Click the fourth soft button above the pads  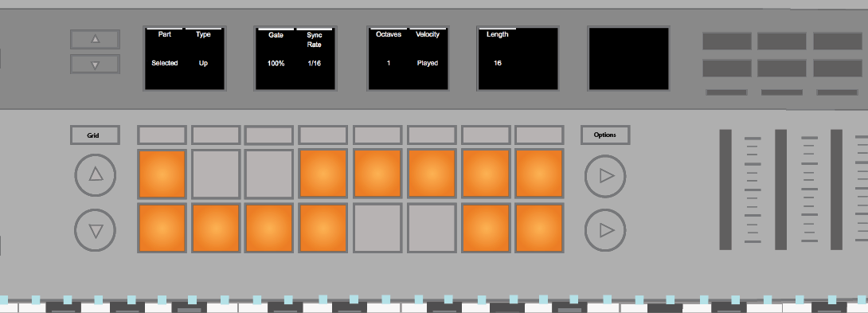(323, 135)
